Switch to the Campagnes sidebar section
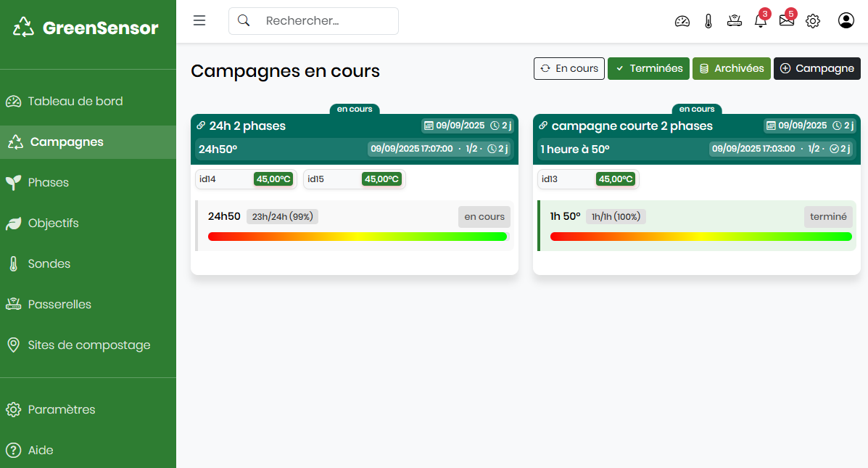This screenshot has width=868, height=468. click(68, 141)
